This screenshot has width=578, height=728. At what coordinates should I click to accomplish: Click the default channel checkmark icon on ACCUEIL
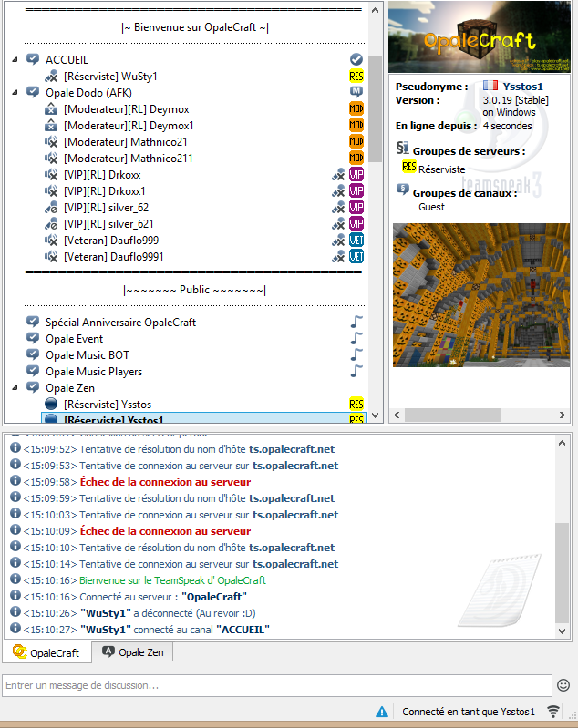pos(356,59)
